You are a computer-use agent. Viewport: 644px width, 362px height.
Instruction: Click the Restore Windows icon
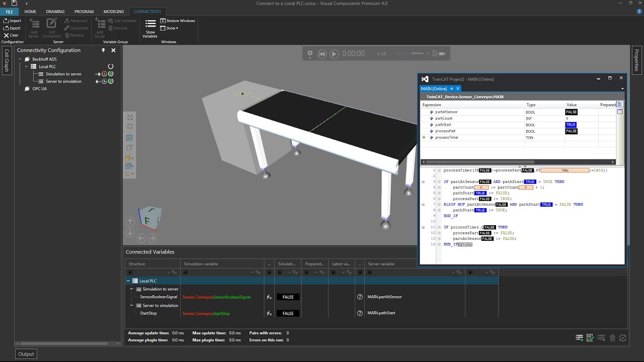162,21
